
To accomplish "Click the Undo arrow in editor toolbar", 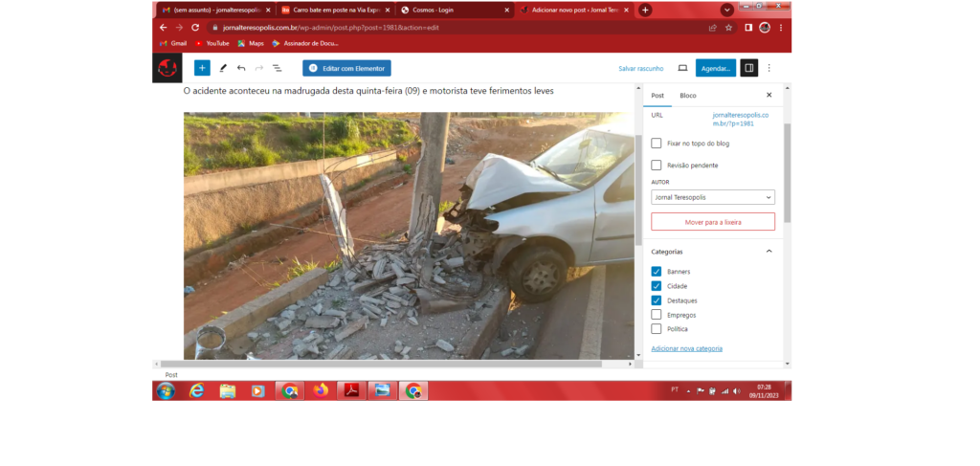I will click(x=241, y=68).
